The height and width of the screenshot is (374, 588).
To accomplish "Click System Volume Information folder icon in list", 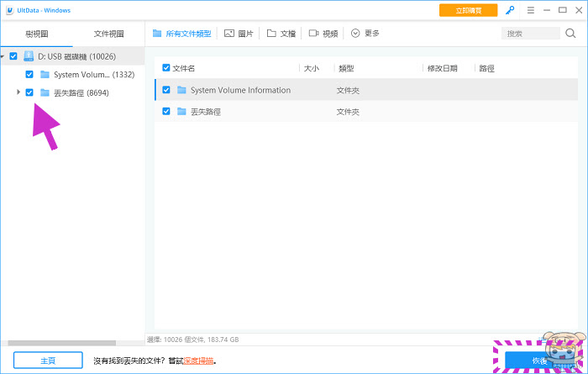I will point(181,90).
